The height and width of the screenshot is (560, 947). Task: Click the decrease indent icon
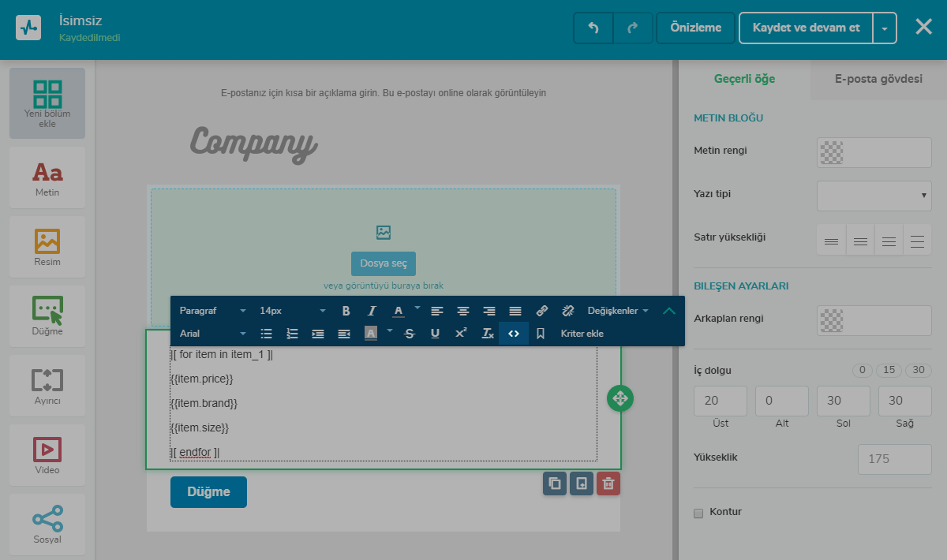pyautogui.click(x=344, y=334)
